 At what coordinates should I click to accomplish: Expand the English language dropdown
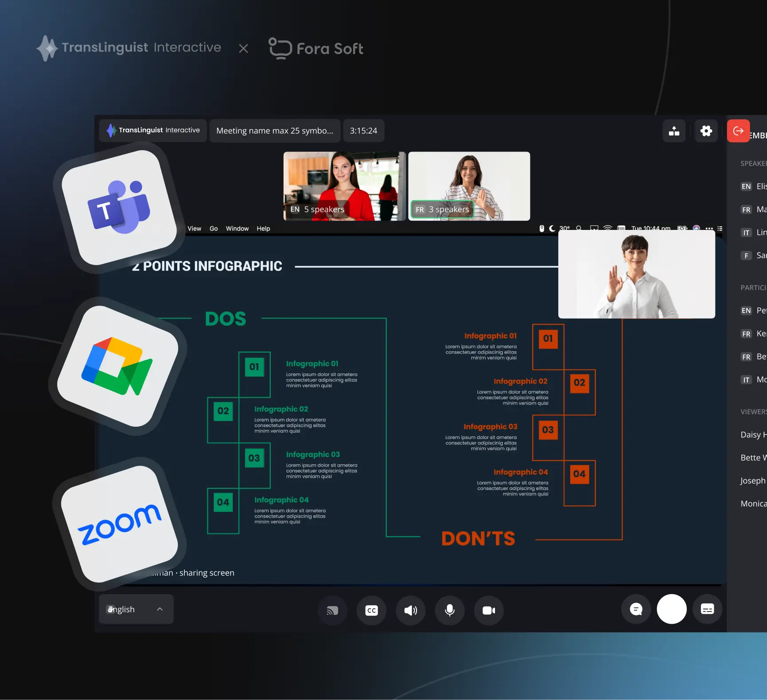point(136,609)
